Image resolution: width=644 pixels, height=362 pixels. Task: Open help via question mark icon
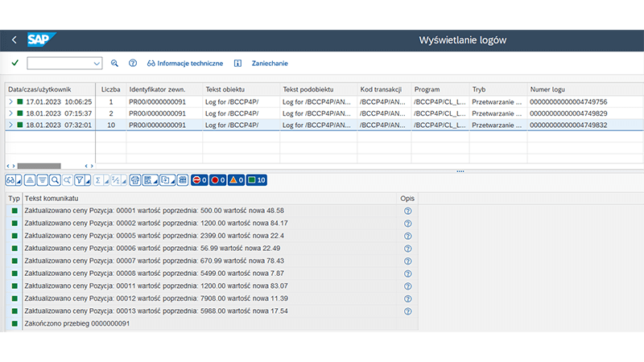point(133,63)
